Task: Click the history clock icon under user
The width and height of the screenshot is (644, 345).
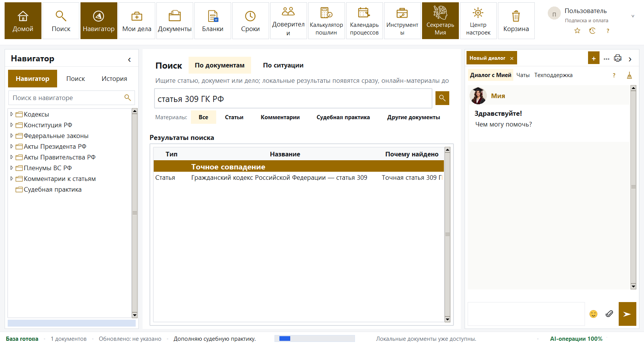Action: click(592, 31)
